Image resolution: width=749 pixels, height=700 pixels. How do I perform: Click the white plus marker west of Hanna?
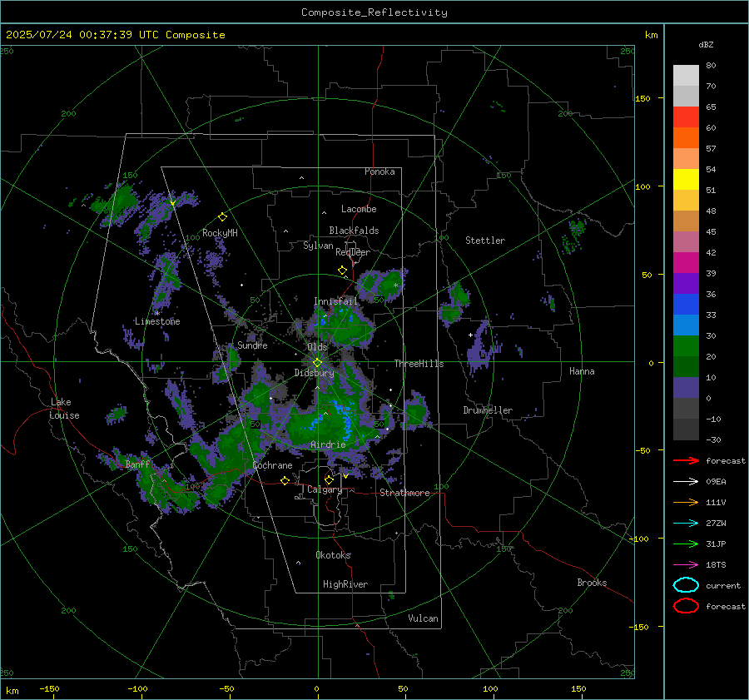pyautogui.click(x=470, y=335)
